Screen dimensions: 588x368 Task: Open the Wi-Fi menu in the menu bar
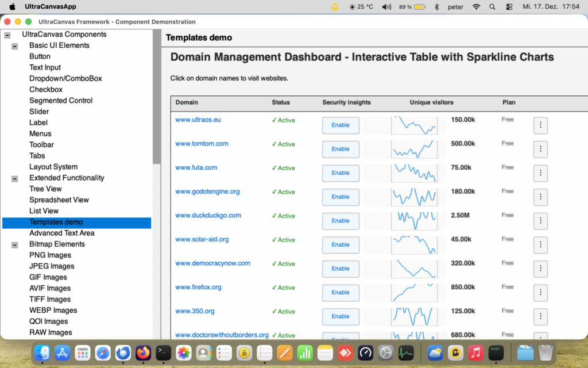point(477,7)
